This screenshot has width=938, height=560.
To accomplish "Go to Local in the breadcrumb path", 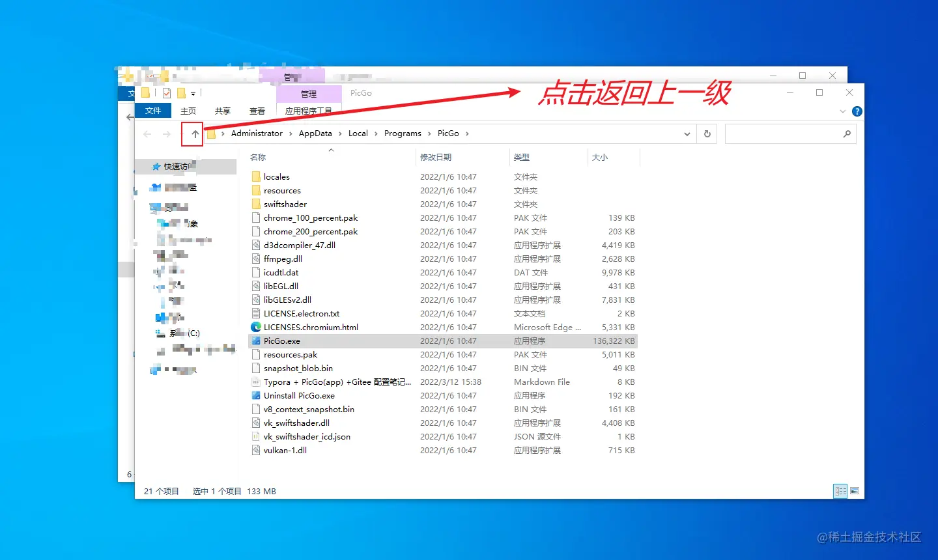I will 358,133.
